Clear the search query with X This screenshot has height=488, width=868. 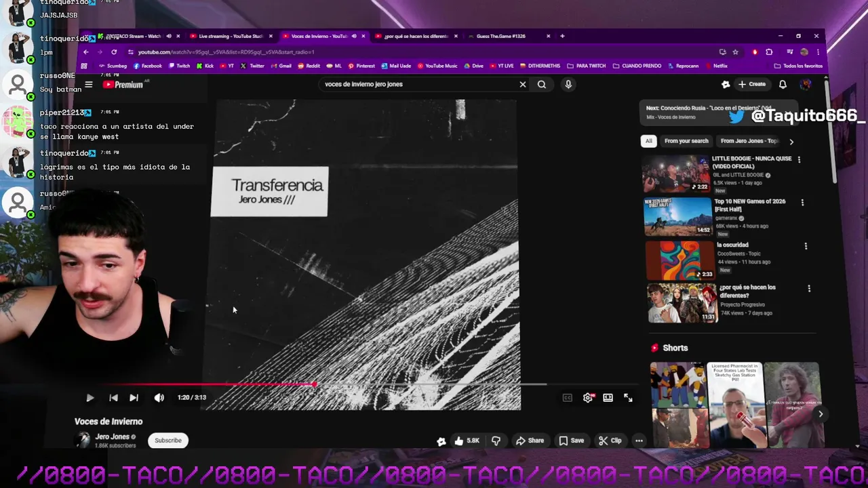(522, 84)
